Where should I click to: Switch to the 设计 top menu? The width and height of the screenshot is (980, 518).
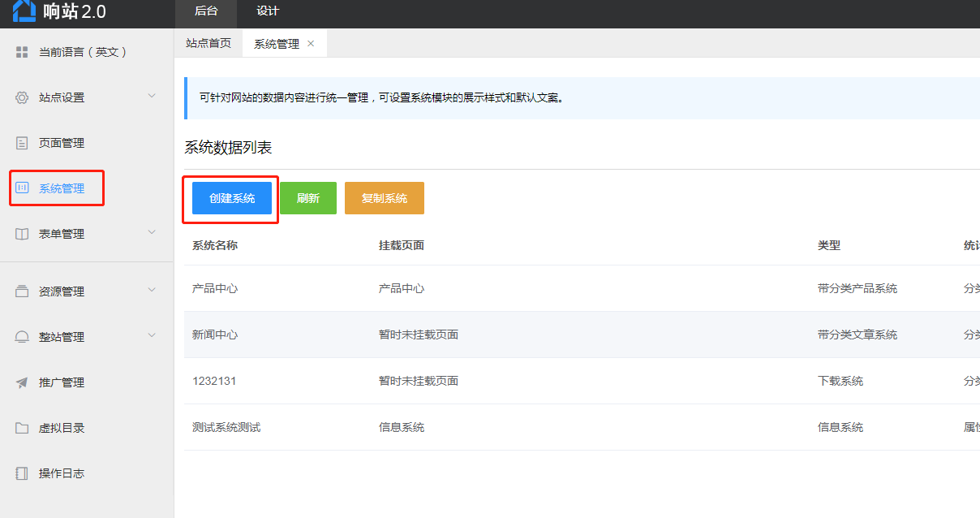coord(268,11)
